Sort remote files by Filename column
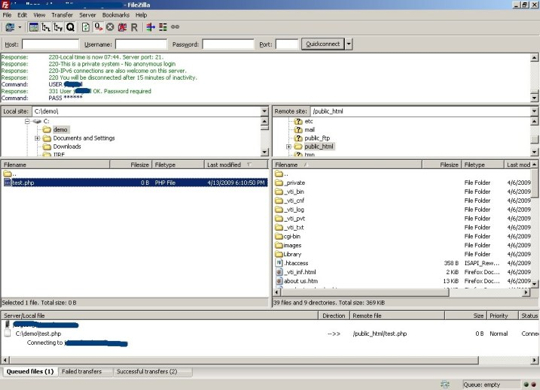Screen dimensions: 540x390 coord(347,165)
